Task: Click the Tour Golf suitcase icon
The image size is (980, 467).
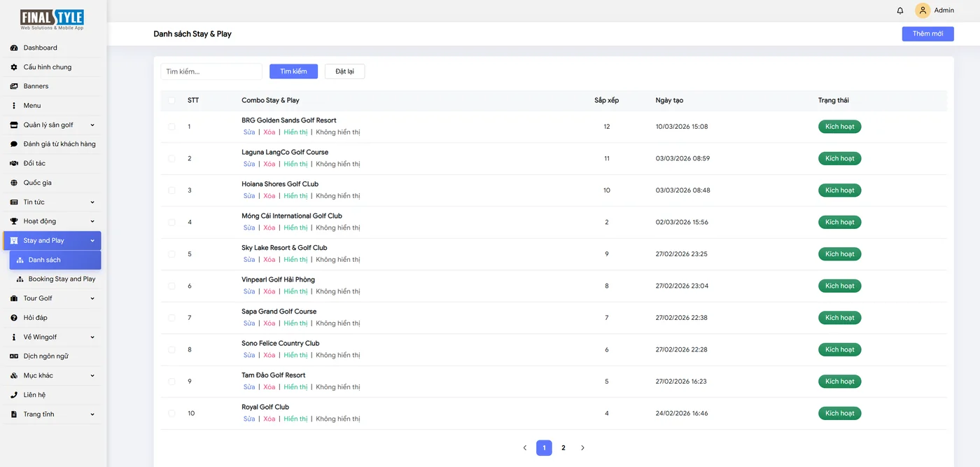Action: tap(14, 298)
